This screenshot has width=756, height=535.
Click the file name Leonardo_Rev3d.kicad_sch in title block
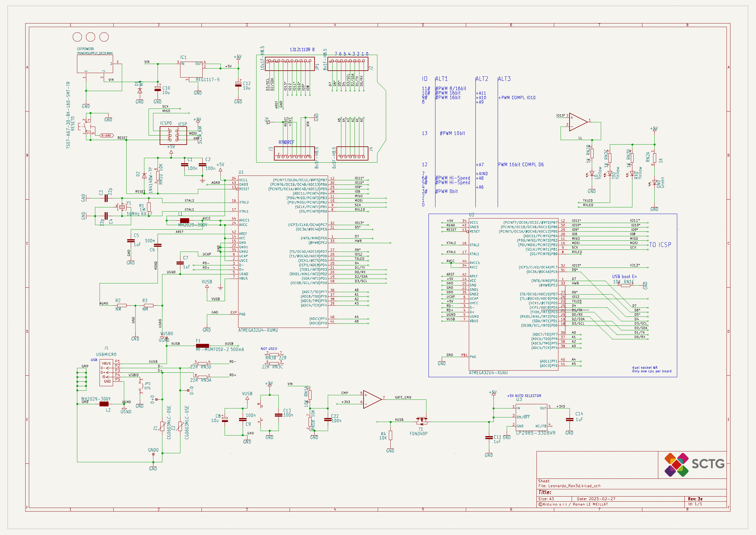tap(574, 486)
